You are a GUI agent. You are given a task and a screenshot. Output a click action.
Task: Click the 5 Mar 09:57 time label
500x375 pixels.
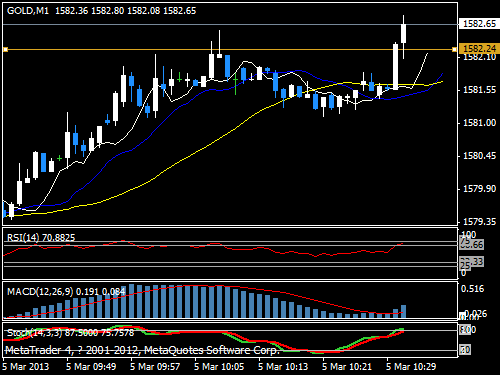pyautogui.click(x=155, y=367)
